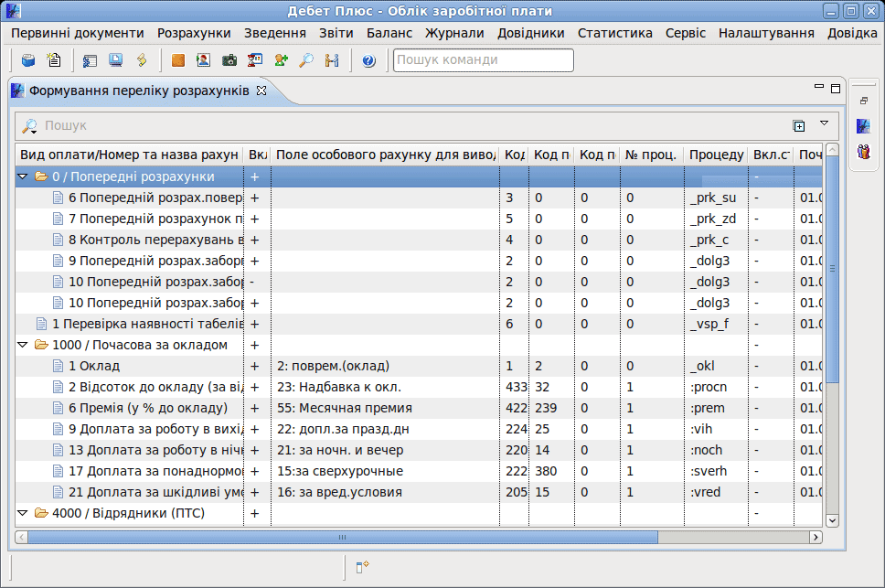Screen dimensions: 885x588
Task: Open the Баланс menu
Action: 389,33
